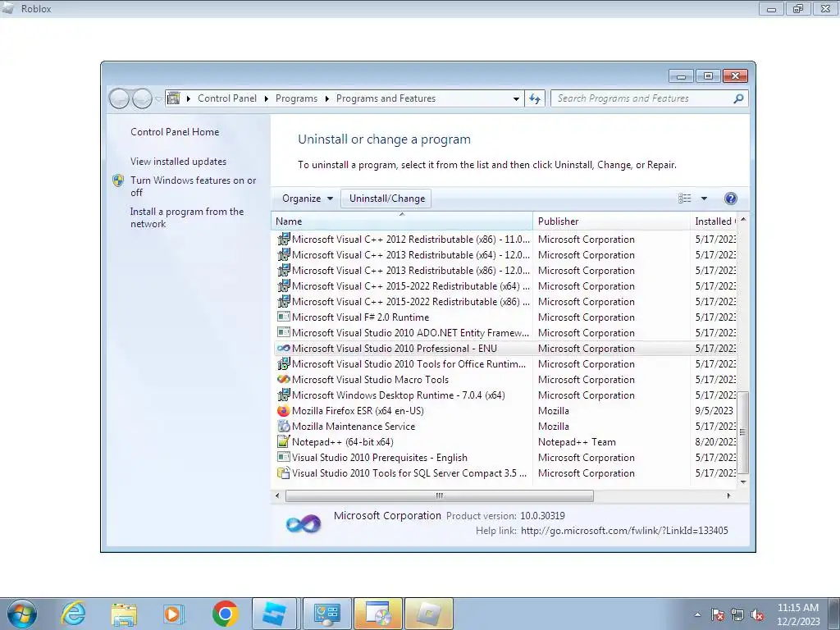Screen dimensions: 840x630
Task: Click the horizontal scrollbar thumb
Action: coord(440,496)
